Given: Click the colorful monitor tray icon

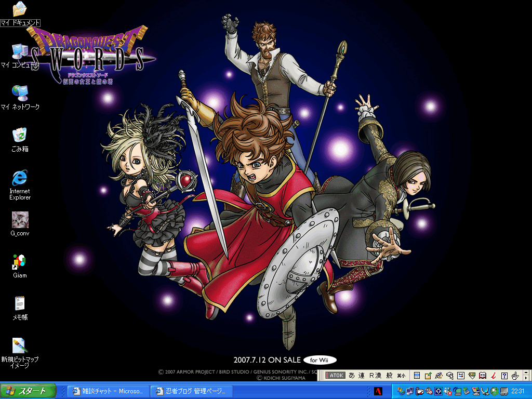Looking at the screenshot, I should click(x=476, y=392).
